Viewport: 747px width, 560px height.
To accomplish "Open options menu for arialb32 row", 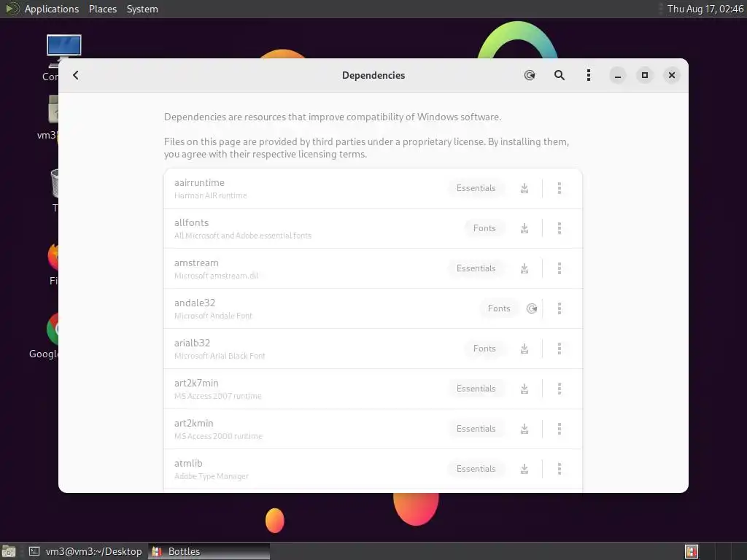I will [x=560, y=349].
